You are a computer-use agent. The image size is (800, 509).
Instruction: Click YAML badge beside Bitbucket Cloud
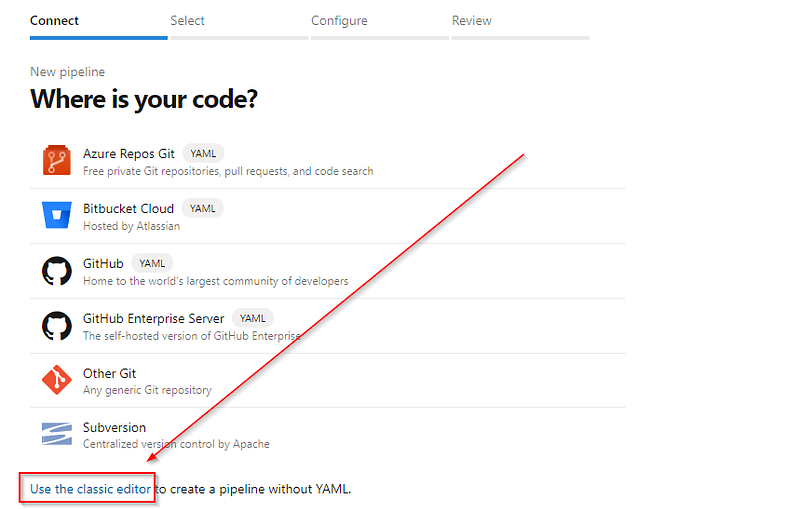coord(203,209)
